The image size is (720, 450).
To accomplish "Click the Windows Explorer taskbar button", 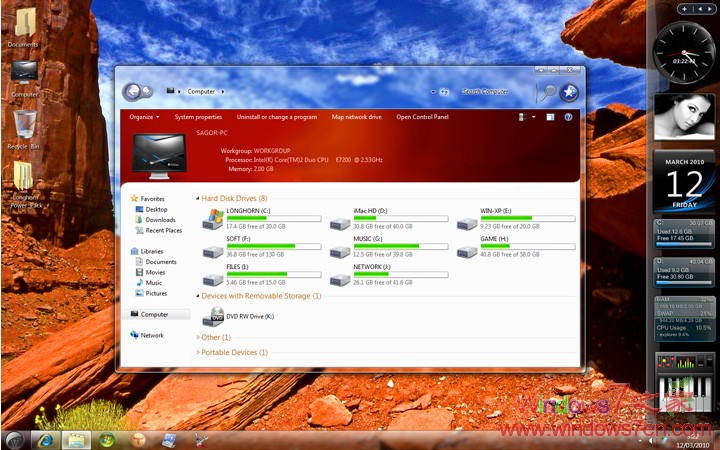I will 76,440.
